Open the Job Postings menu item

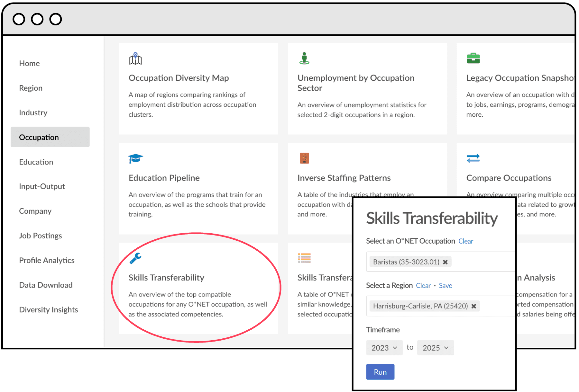pos(40,236)
